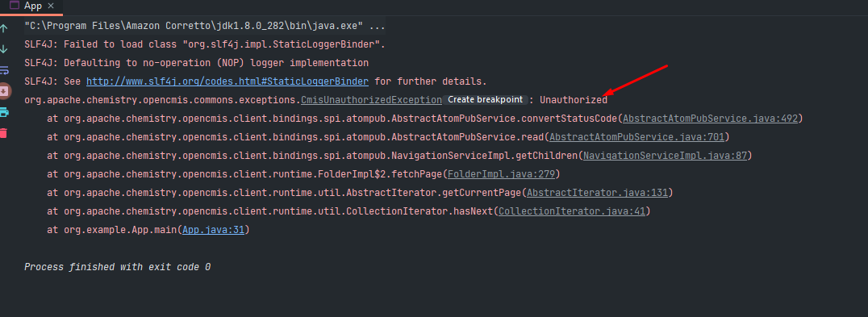Open NavigationServiceImpl.java:87 link

[x=665, y=156]
